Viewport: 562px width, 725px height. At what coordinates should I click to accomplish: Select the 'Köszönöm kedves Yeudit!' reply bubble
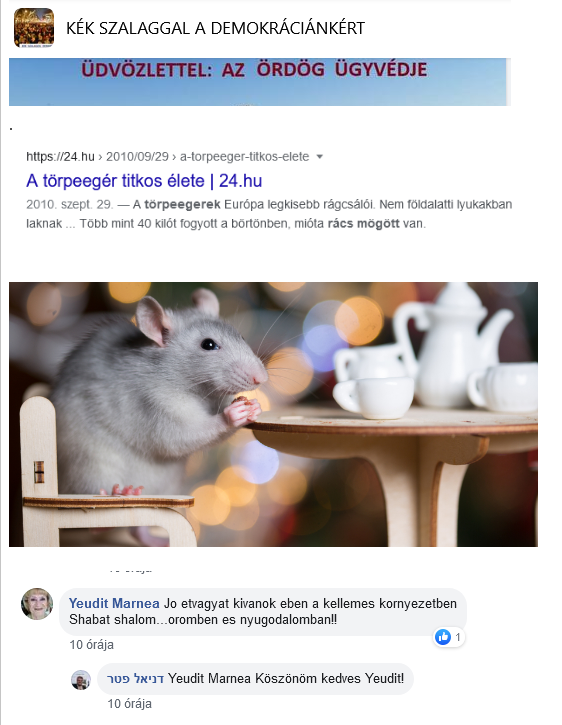(255, 679)
